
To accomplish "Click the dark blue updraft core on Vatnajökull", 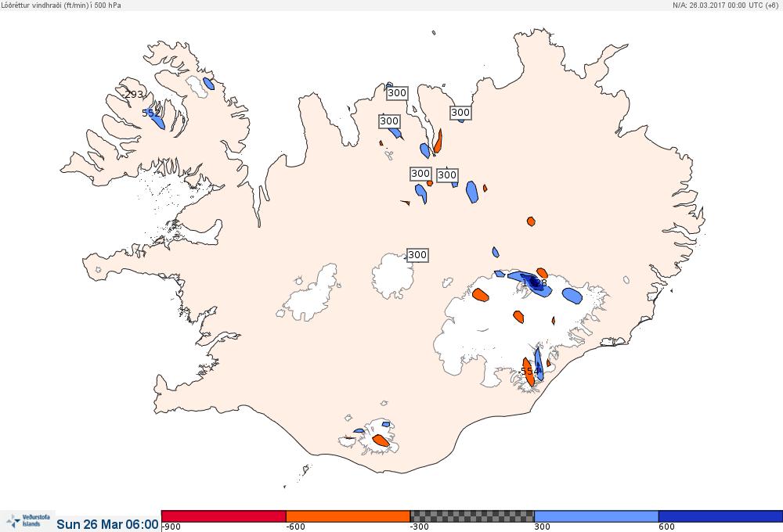I will coord(534,283).
